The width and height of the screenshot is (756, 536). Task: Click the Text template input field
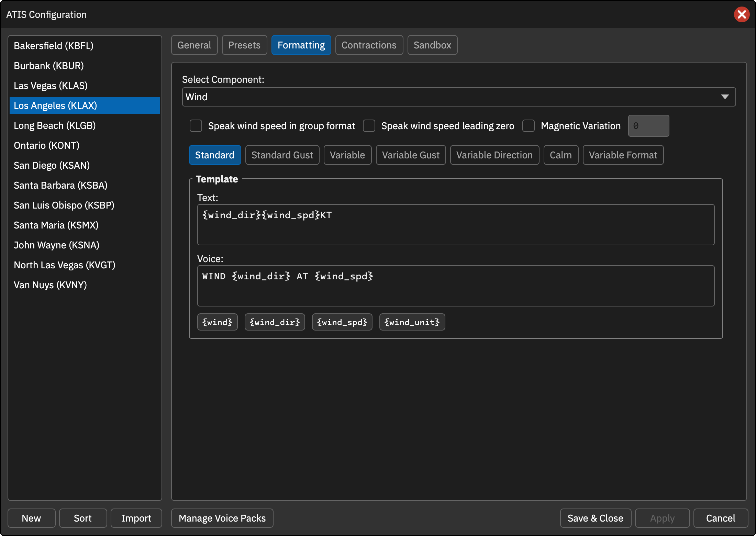(456, 225)
